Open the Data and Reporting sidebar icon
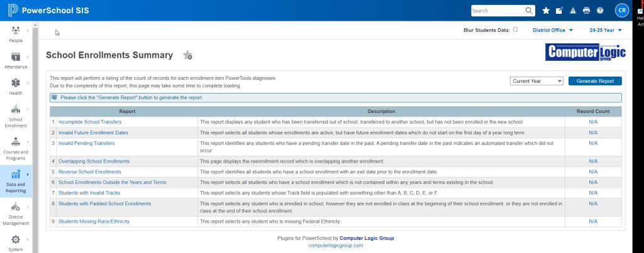The width and height of the screenshot is (644, 253). click(x=16, y=175)
